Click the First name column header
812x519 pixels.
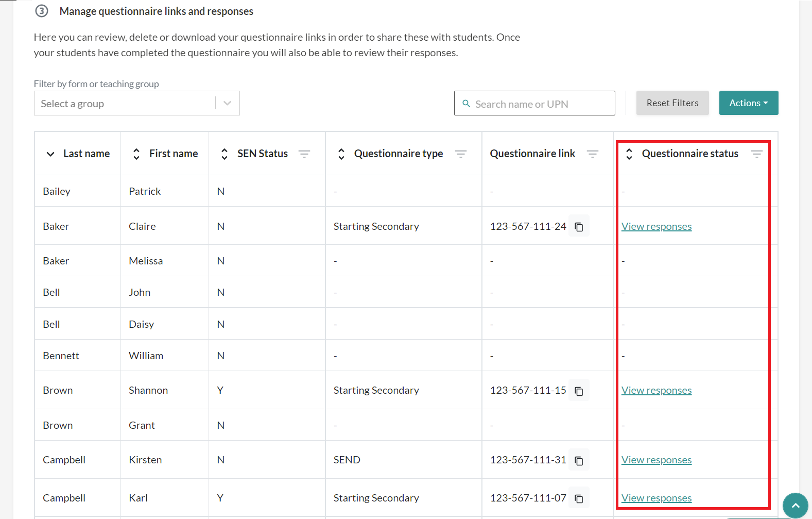[x=174, y=154]
